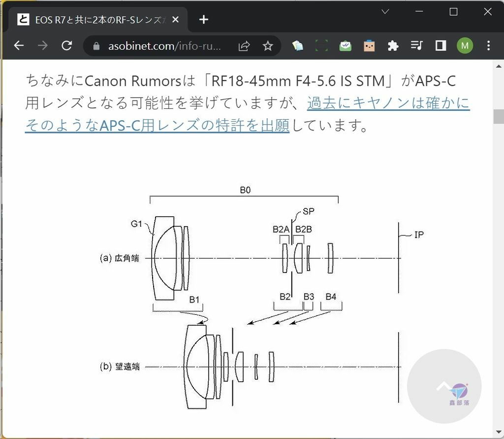Screen dimensions: 504x439
Task: Jump to top with round arrow button
Action: pyautogui.click(x=444, y=386)
